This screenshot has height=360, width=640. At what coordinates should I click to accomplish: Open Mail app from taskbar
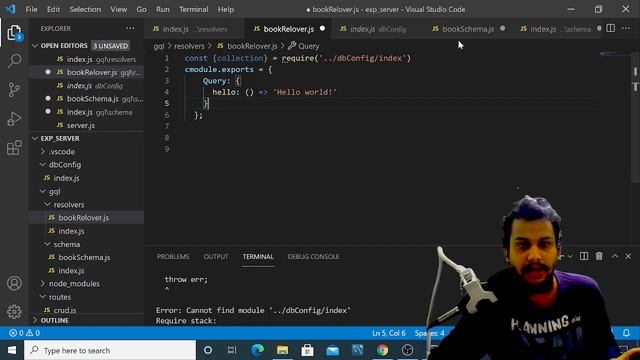[x=333, y=350]
